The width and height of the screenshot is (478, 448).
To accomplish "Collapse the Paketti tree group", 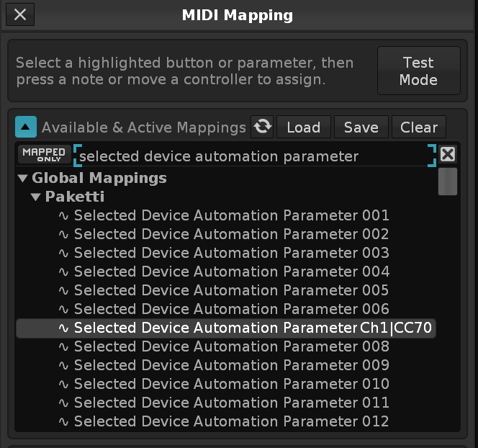I will tap(36, 197).
